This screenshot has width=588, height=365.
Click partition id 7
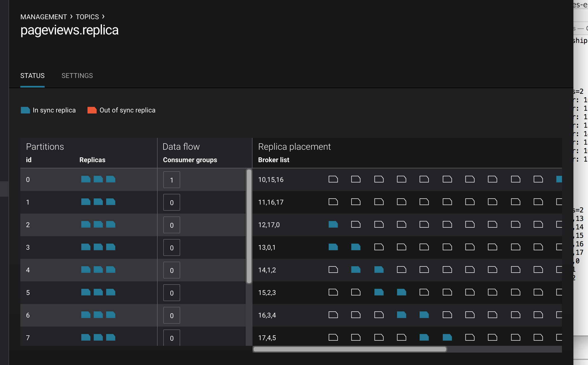28,338
